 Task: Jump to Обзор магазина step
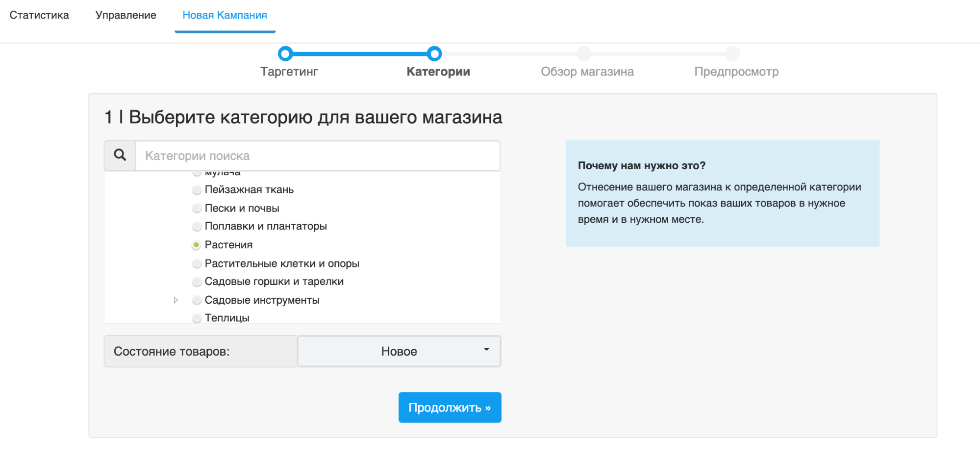coord(587,72)
